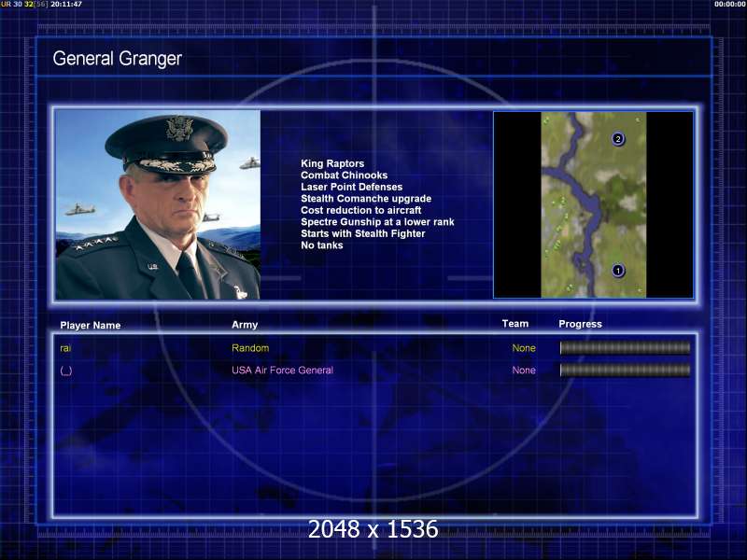Click the 'Combat Chinooks' trait text
The width and height of the screenshot is (747, 560).
click(344, 175)
